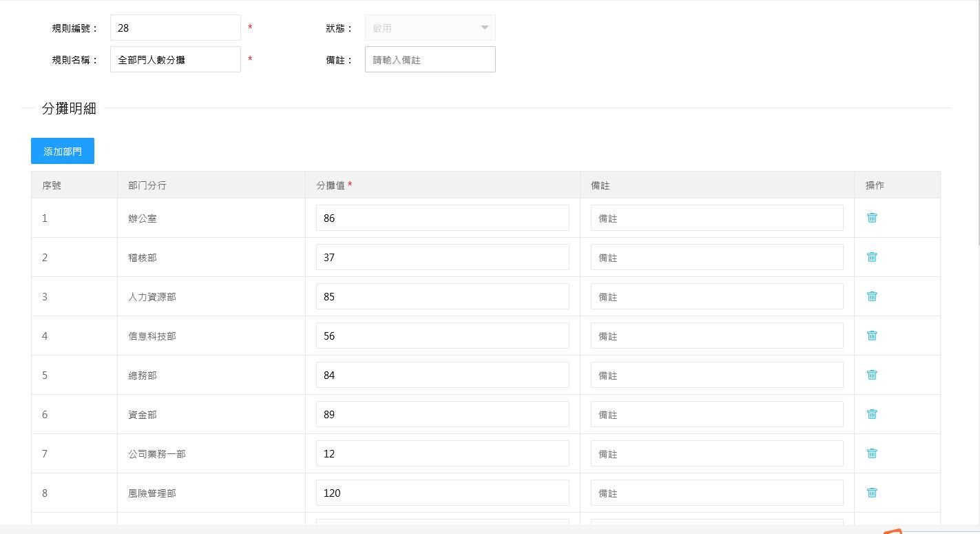Delete 信息科技部 row using trash icon

872,336
